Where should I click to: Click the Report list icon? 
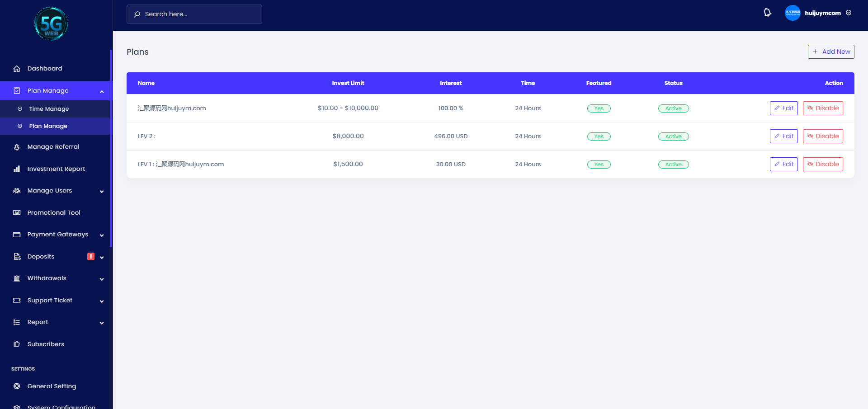17,322
